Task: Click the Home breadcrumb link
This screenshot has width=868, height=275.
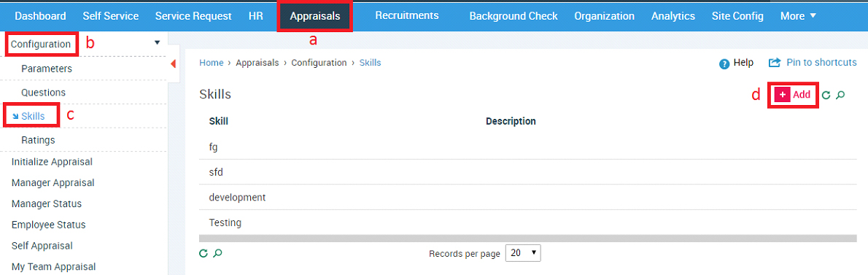Action: tap(211, 63)
